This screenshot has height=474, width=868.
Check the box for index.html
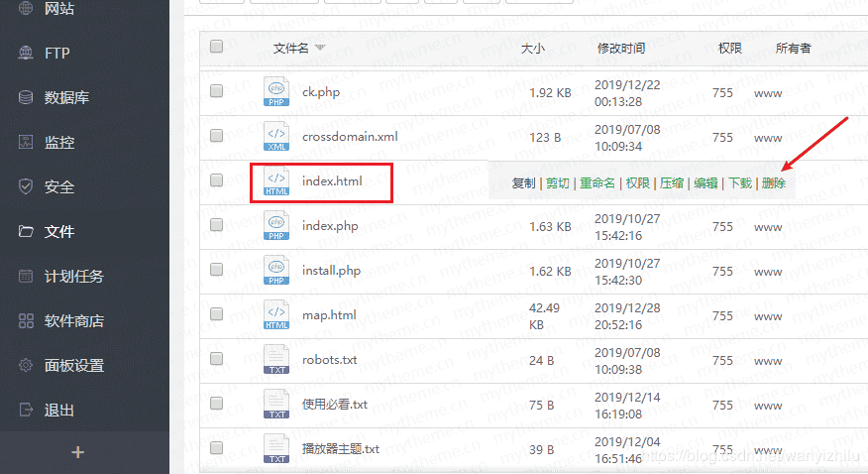pos(216,179)
